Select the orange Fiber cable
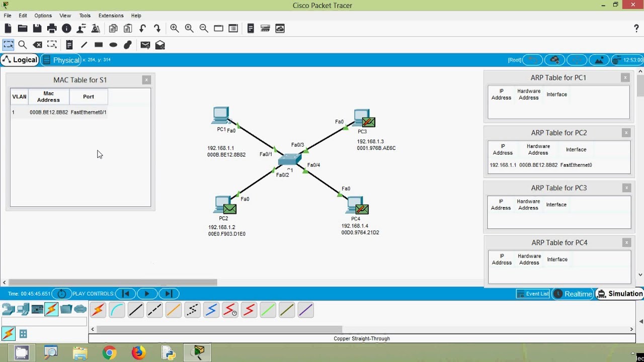 pyautogui.click(x=174, y=310)
